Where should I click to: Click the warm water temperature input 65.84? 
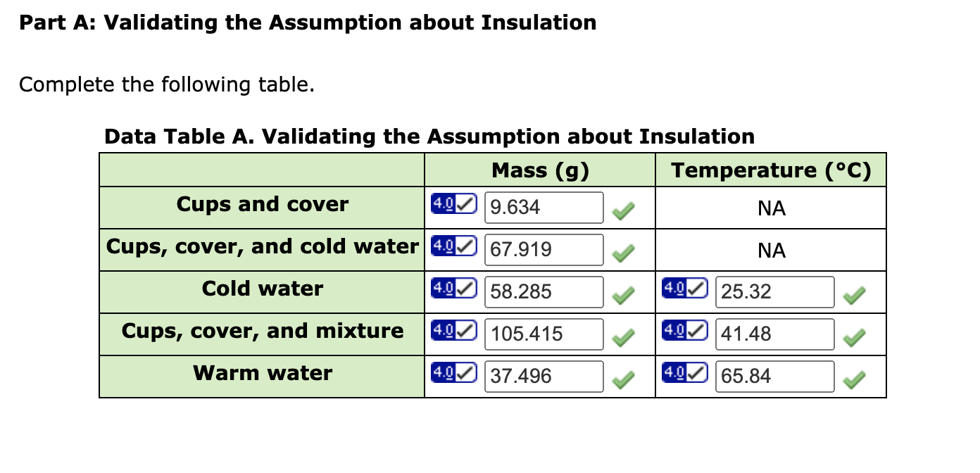[773, 376]
